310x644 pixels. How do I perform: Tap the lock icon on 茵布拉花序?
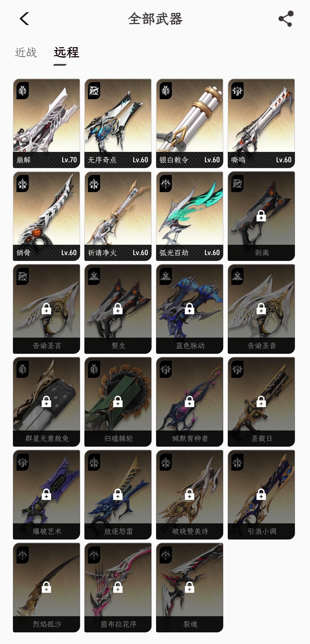(x=118, y=587)
